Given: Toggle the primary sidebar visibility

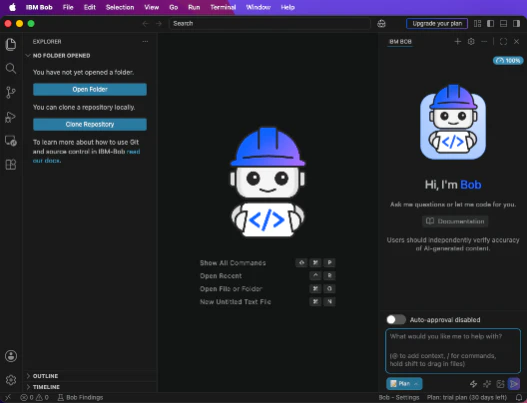Looking at the screenshot, I should [490, 24].
